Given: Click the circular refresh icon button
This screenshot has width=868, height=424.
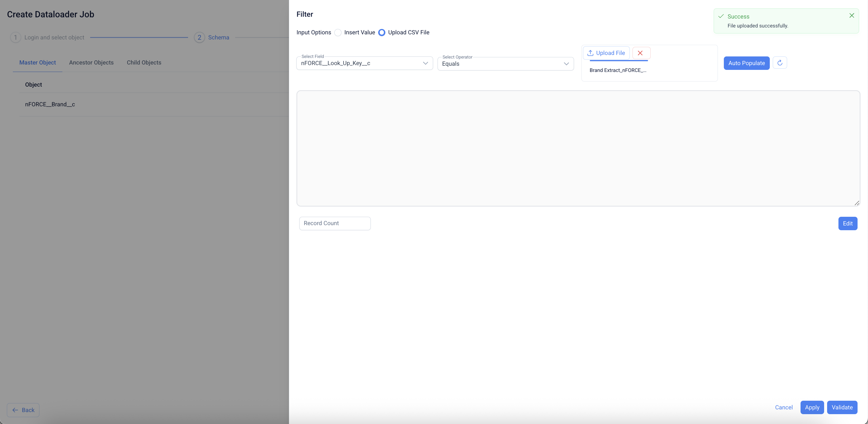Looking at the screenshot, I should pos(780,63).
